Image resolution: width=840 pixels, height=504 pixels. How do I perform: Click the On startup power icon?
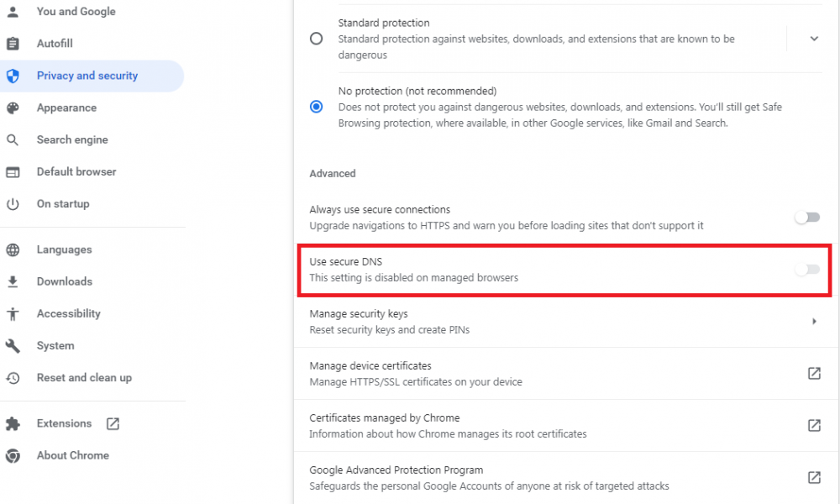click(x=13, y=203)
